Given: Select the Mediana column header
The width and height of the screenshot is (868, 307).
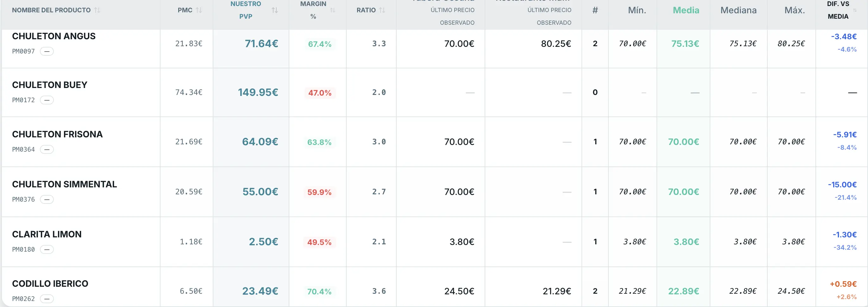Looking at the screenshot, I should click(x=738, y=10).
